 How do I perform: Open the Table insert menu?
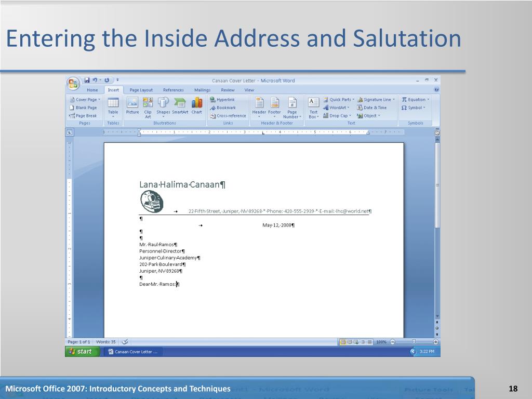(113, 108)
